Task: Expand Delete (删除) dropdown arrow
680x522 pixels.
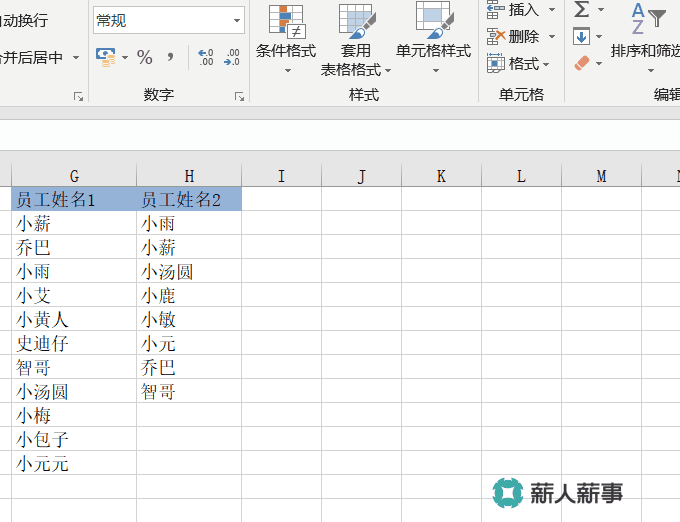Action: [x=552, y=37]
